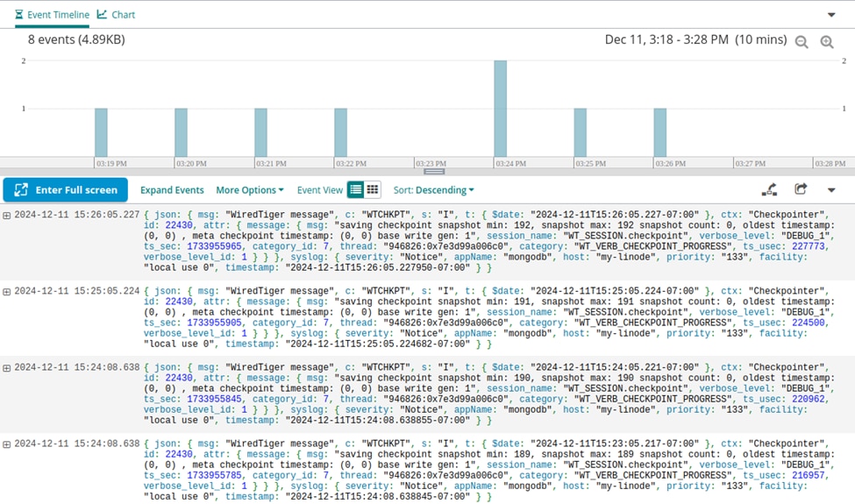Zoom in the timeline range
This screenshot has width=855, height=504.
click(x=826, y=42)
